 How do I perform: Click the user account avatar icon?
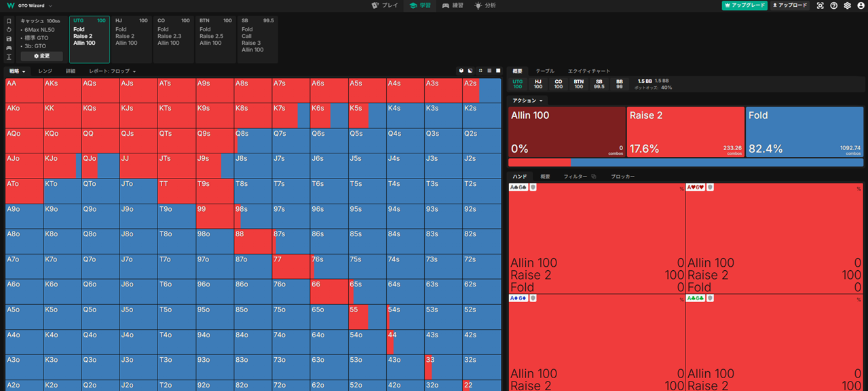861,5
